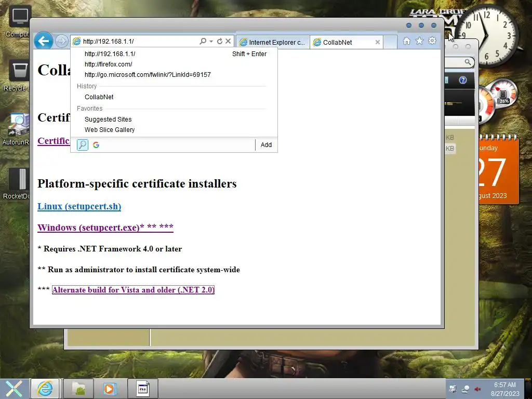Viewport: 532px width, 399px height.
Task: Open RocketDock desktop icon
Action: (x=17, y=184)
